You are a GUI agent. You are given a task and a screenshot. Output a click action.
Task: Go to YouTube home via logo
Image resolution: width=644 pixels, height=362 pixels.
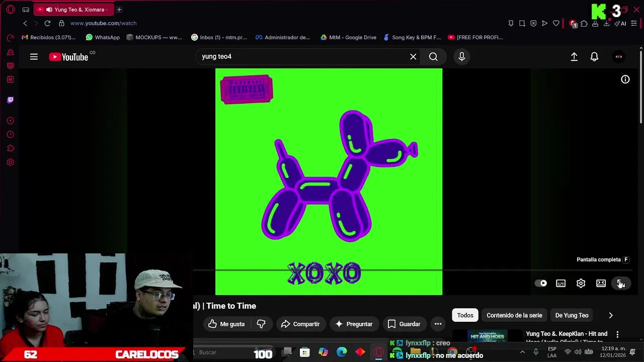point(69,57)
